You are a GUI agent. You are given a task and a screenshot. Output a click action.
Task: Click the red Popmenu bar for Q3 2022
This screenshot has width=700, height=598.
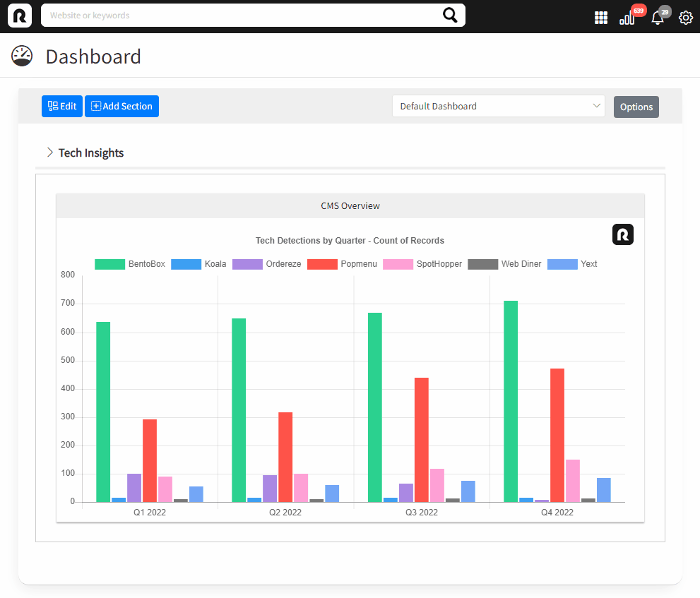point(422,440)
